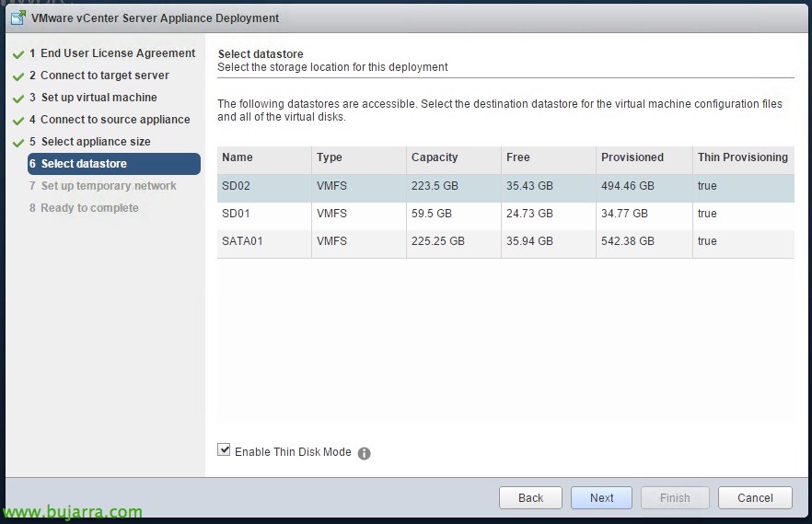812x524 pixels.
Task: Click the Enable Thin Disk Mode label
Action: pyautogui.click(x=293, y=452)
